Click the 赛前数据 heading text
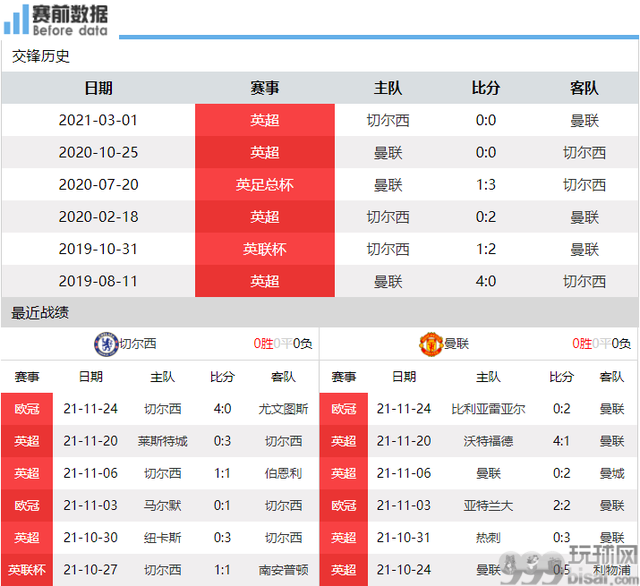This screenshot has width=640, height=586. 70,14
